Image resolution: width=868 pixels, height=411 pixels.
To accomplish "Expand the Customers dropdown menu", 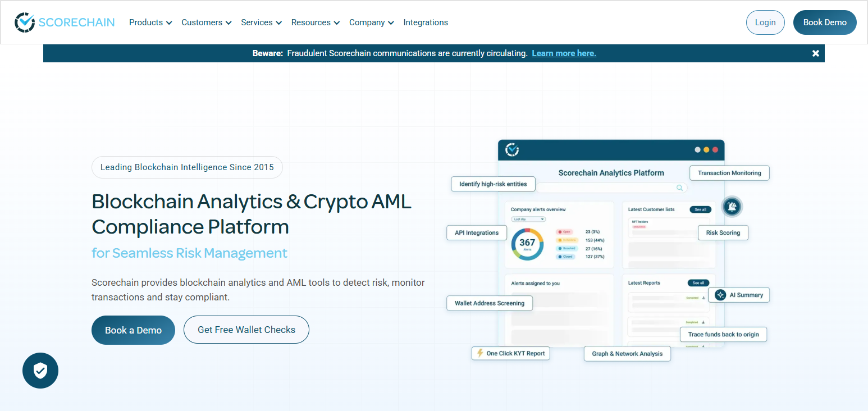I will pos(207,22).
